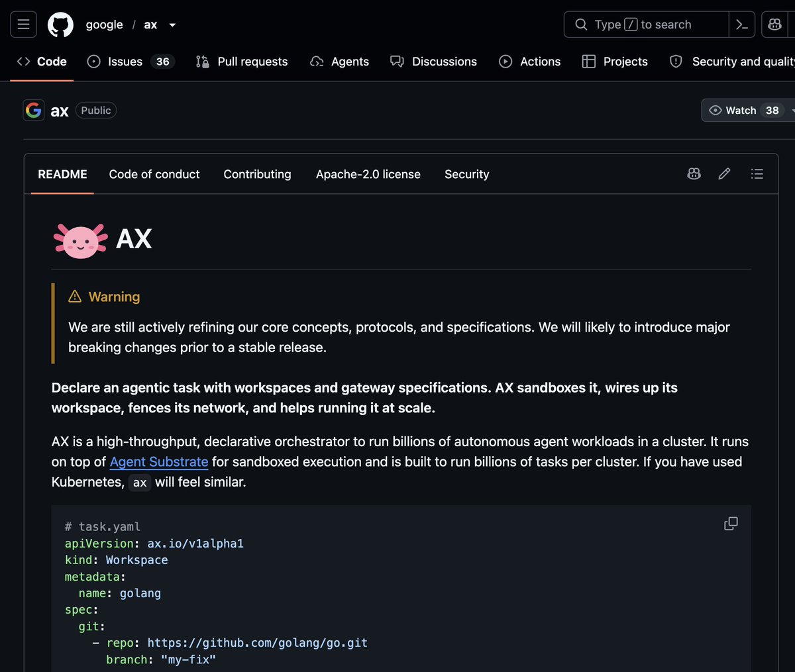Click the axolotl AX logo image
The image size is (795, 672).
click(81, 240)
